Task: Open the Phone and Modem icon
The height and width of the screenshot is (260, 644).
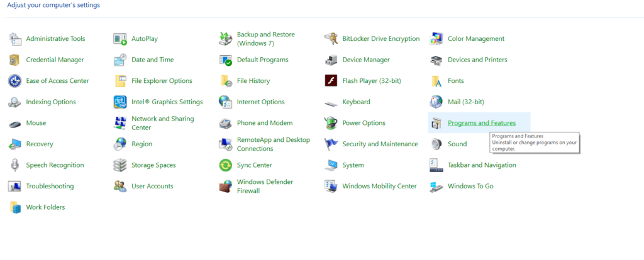Action: (226, 123)
